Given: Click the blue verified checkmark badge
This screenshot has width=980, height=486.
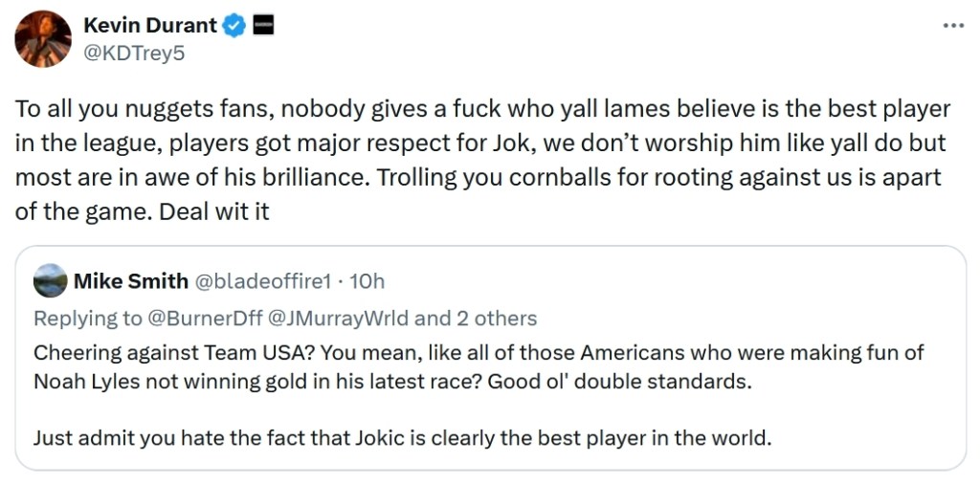Looking at the screenshot, I should (234, 25).
